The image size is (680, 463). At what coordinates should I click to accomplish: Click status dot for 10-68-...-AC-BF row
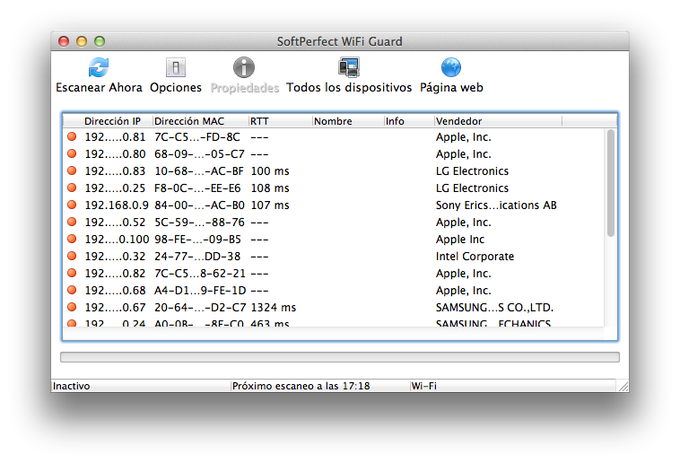(x=72, y=171)
